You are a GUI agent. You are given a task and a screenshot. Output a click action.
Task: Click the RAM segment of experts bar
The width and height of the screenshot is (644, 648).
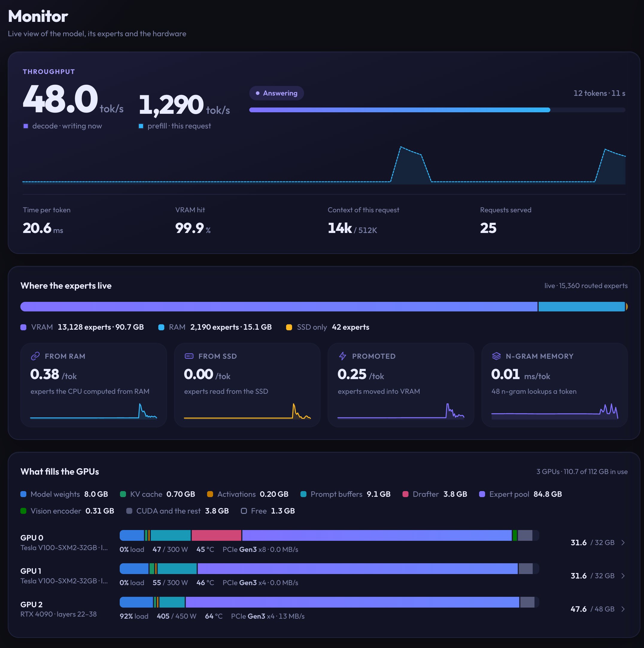point(581,307)
